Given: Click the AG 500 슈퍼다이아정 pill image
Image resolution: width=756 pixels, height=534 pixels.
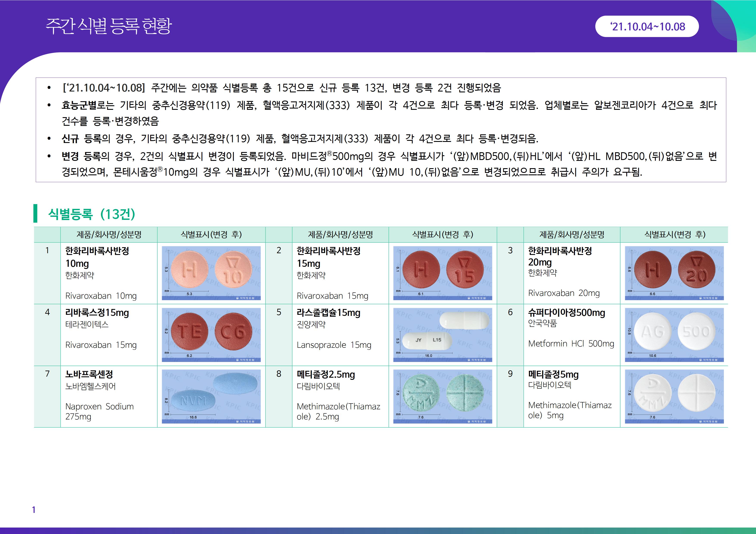Looking at the screenshot, I should (x=674, y=335).
